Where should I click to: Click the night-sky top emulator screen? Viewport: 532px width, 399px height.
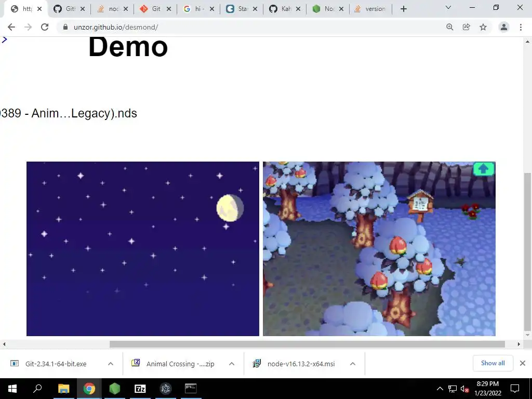pos(143,249)
